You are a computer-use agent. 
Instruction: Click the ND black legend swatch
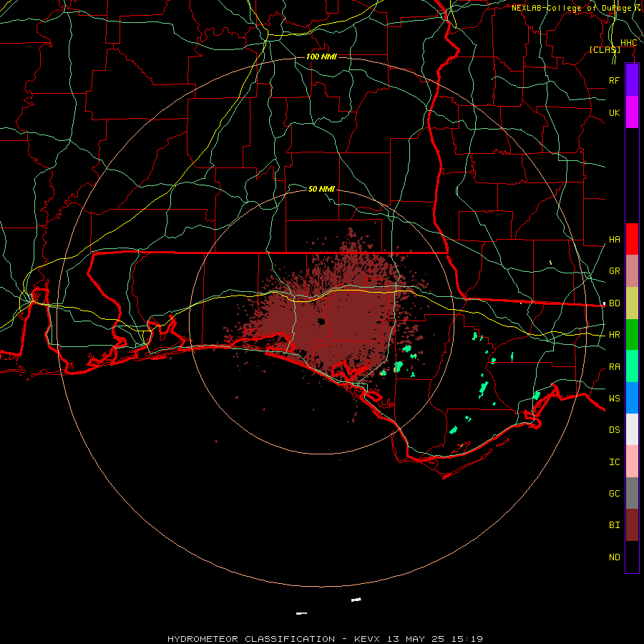coord(632,557)
